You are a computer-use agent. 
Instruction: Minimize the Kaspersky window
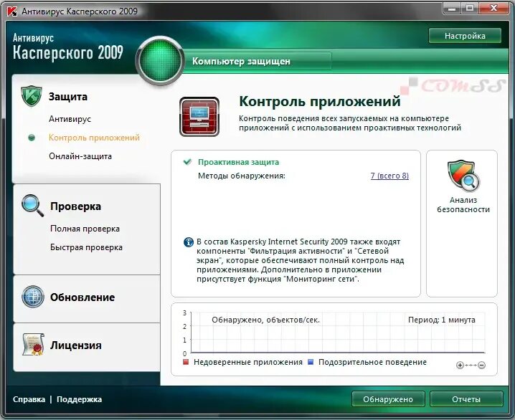pos(453,8)
